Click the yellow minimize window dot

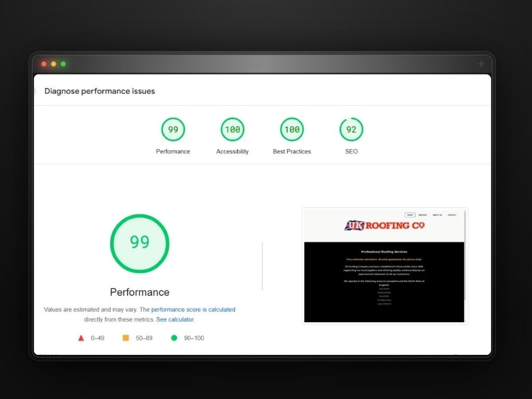click(54, 64)
